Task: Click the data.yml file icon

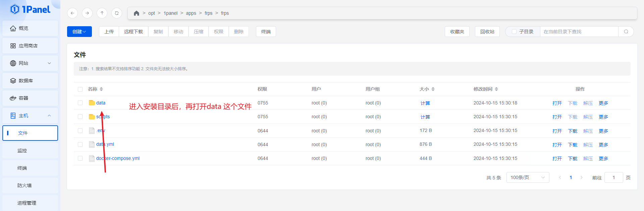Action: pos(92,144)
